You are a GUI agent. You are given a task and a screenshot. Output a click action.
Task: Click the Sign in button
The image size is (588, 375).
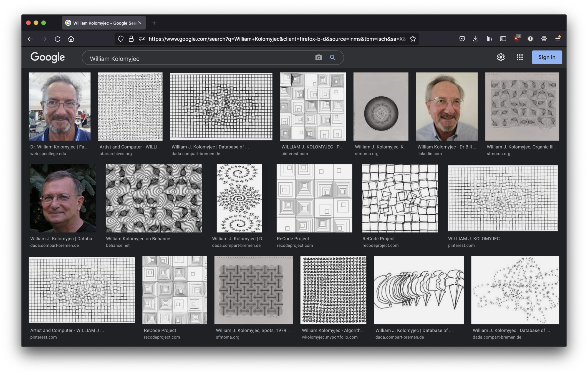click(x=547, y=57)
